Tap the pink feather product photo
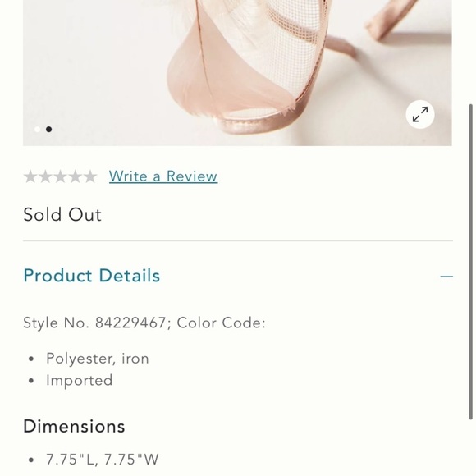This screenshot has height=476, width=476. tap(237, 73)
